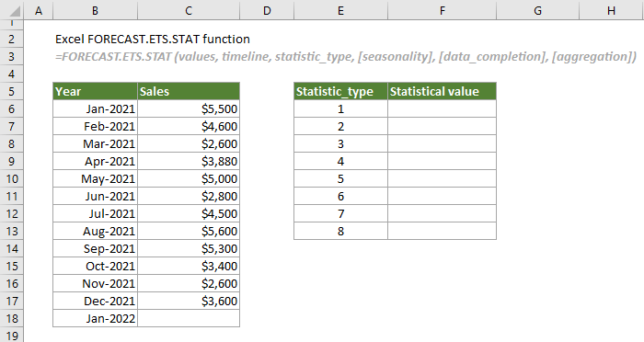Select statistic_type cell with value 7
Screen dimensions: 644x342
coord(340,213)
